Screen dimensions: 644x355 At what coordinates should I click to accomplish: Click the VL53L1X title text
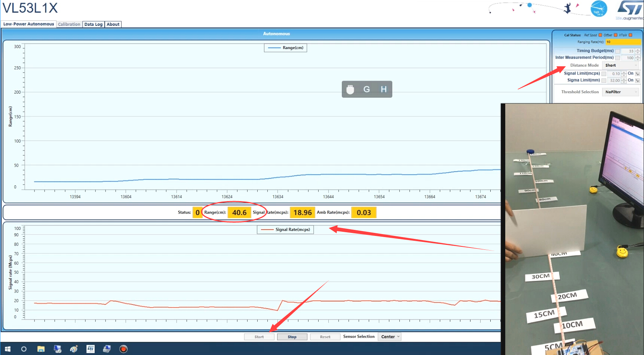point(30,8)
